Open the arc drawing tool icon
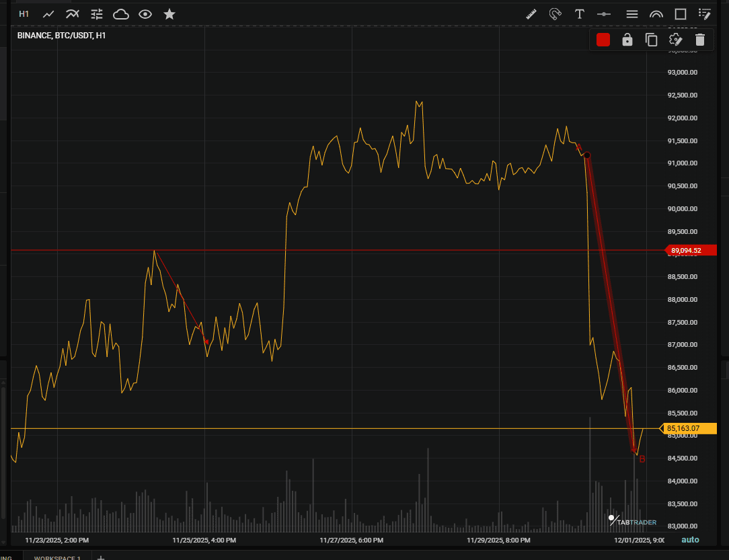 click(656, 13)
